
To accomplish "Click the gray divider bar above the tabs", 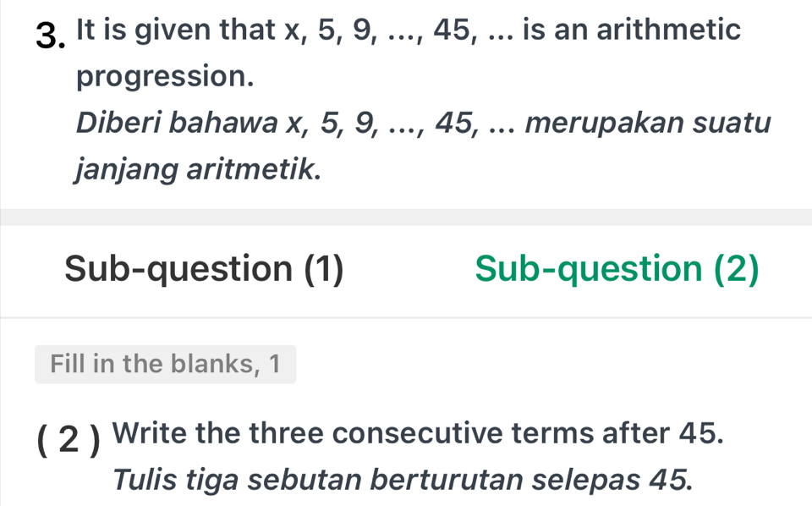I will pos(406,217).
